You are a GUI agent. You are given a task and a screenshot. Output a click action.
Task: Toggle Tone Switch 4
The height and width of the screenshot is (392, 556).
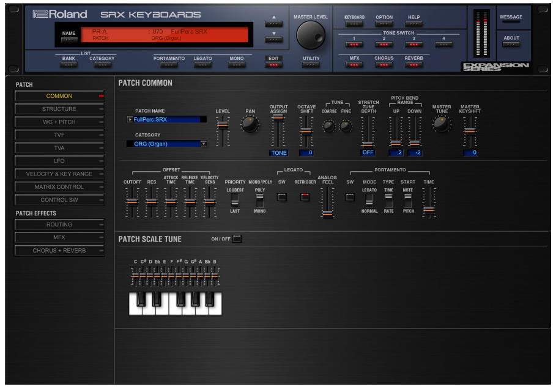pyautogui.click(x=443, y=45)
